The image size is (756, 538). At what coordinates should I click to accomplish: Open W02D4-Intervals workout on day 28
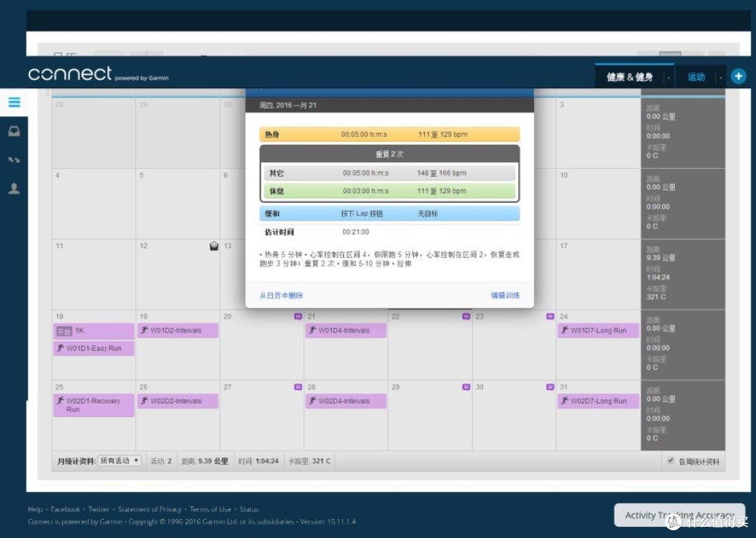tap(346, 401)
